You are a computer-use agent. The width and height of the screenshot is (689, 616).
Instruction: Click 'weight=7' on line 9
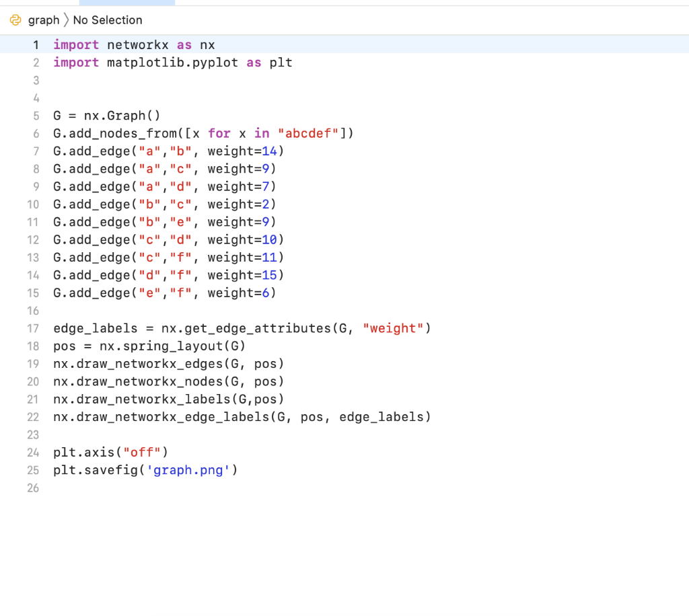(238, 186)
